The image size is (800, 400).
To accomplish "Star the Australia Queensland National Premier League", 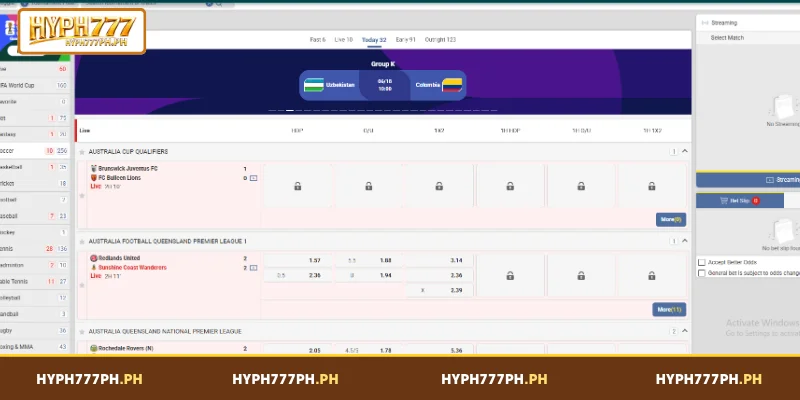I will (x=82, y=332).
